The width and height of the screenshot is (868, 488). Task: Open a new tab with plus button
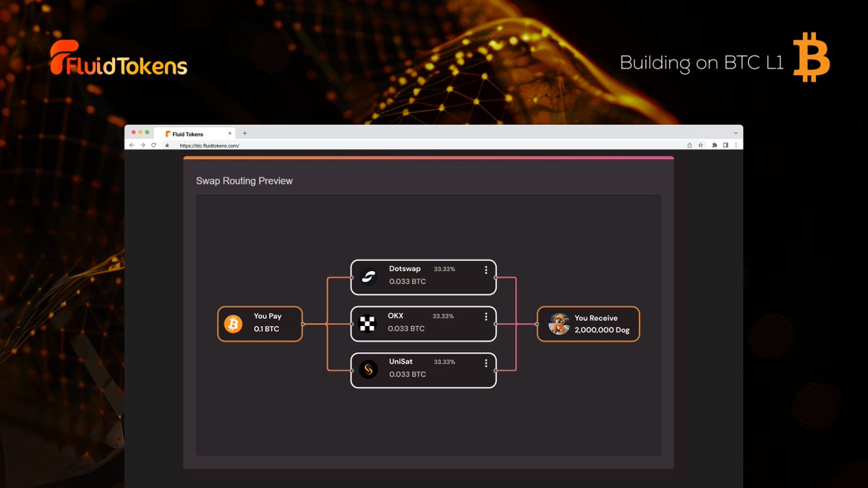tap(244, 133)
